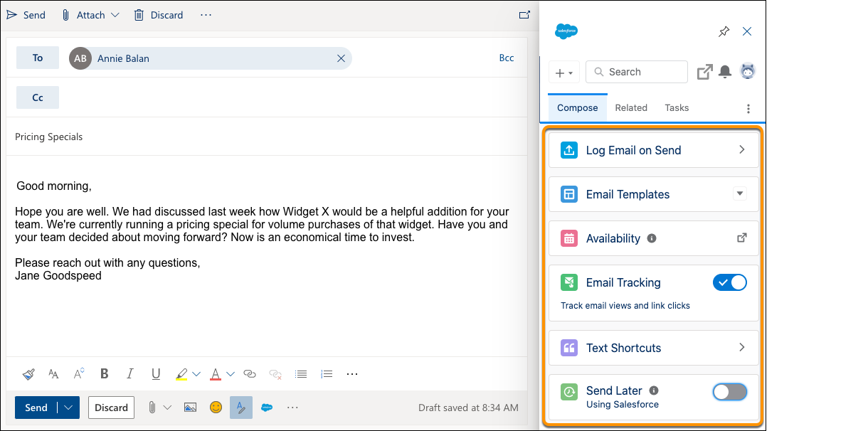Open the Log Email on Send icon
The height and width of the screenshot is (431, 868).
tap(568, 150)
